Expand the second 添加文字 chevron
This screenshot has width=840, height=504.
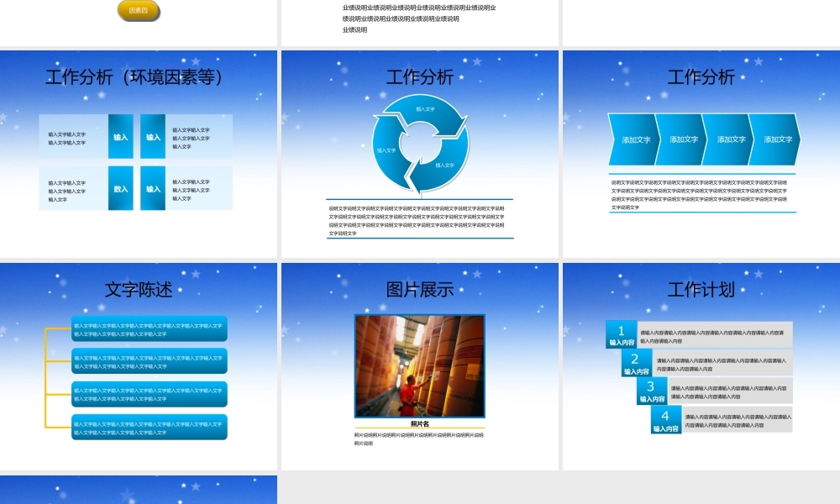[x=683, y=138]
